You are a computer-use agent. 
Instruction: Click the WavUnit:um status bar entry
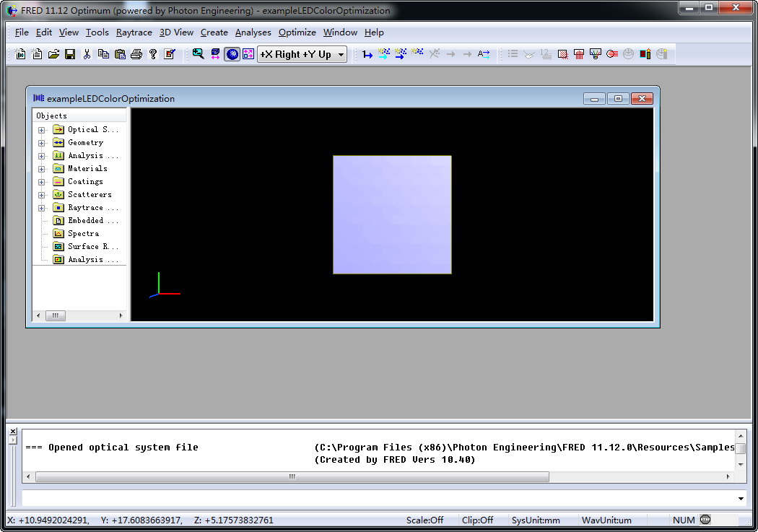pyautogui.click(x=606, y=520)
